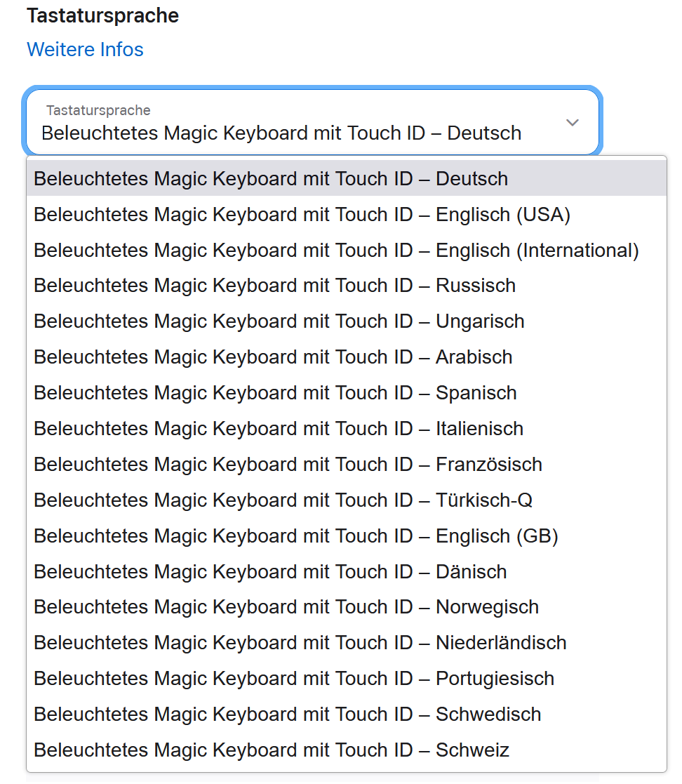This screenshot has width=682, height=784.
Task: Select the Dänisch keyboard option
Action: pyautogui.click(x=347, y=571)
